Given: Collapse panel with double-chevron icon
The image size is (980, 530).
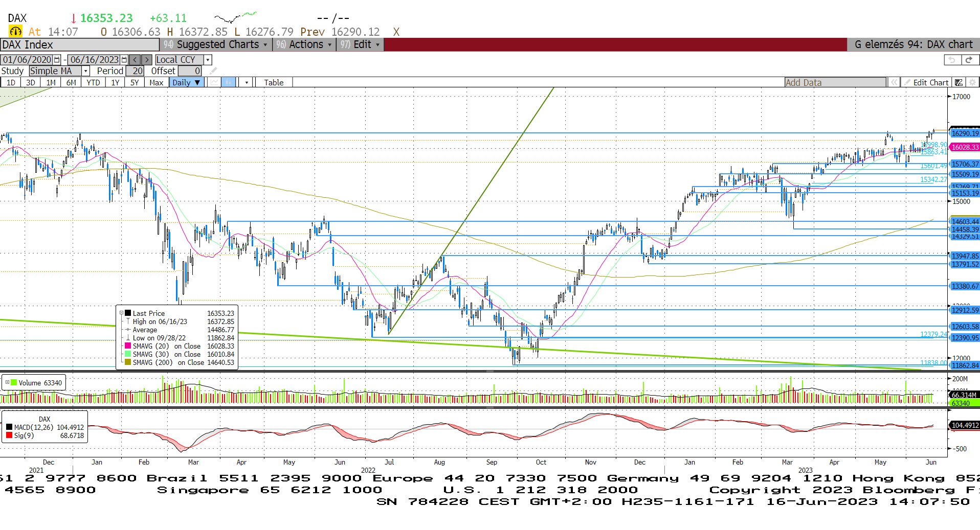Looking at the screenshot, I should click(x=894, y=82).
